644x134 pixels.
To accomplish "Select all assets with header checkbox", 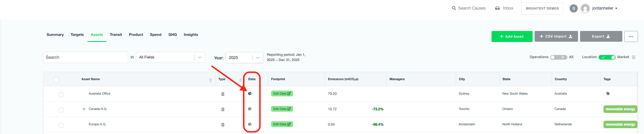I will pos(56,80).
